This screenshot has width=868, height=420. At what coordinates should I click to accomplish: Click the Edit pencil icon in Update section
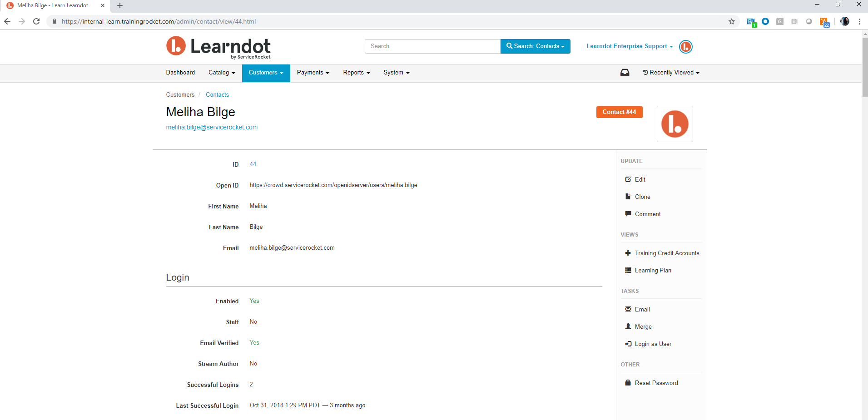tap(628, 179)
